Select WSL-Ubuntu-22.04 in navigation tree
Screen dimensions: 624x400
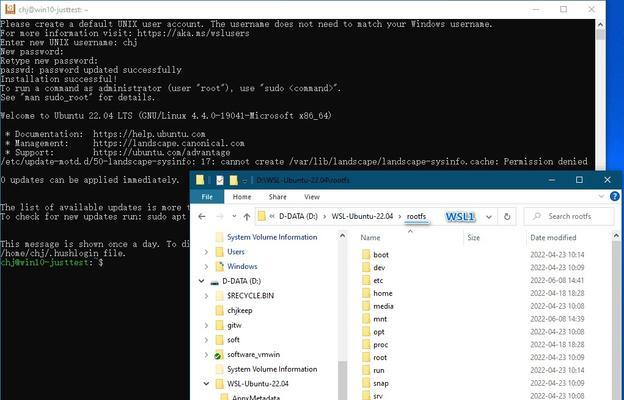click(x=258, y=384)
